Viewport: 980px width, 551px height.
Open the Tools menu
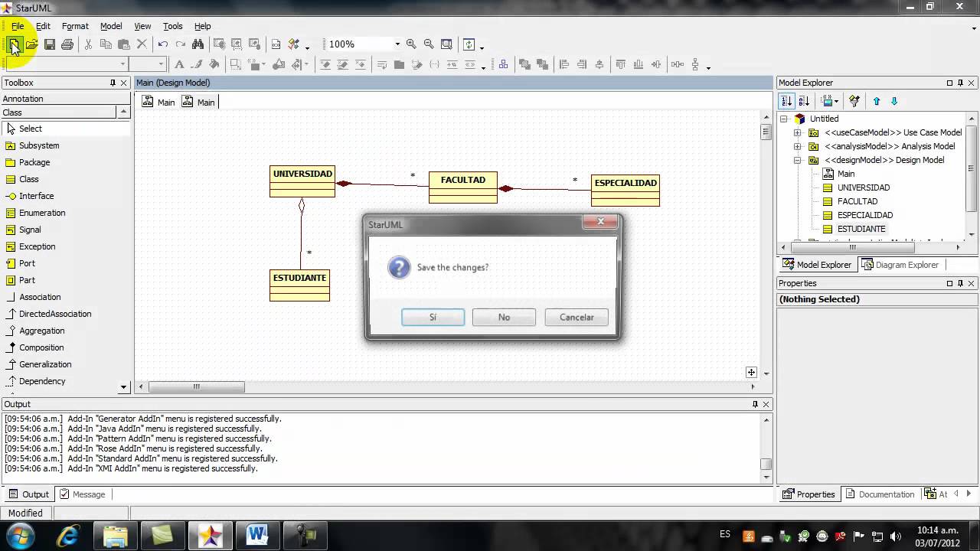click(173, 26)
